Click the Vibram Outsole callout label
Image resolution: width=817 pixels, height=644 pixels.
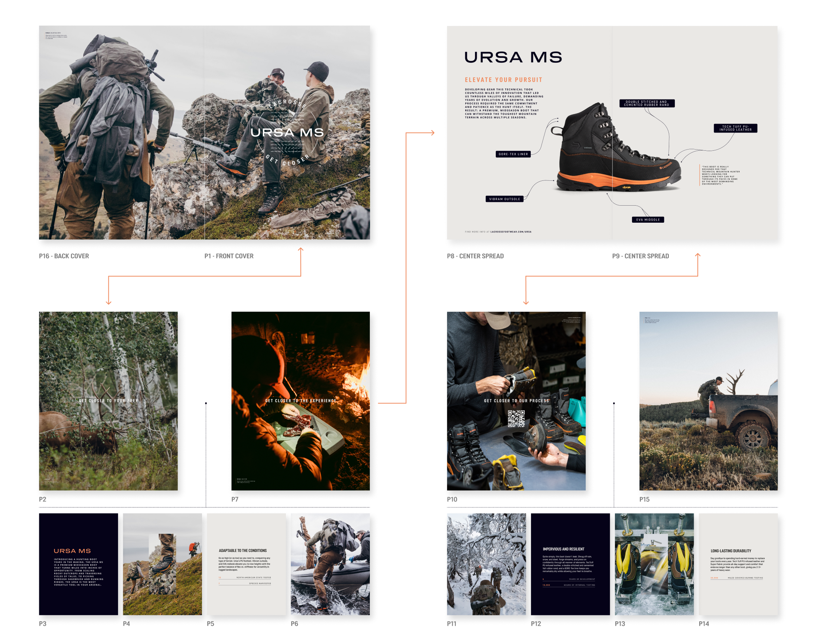point(504,199)
